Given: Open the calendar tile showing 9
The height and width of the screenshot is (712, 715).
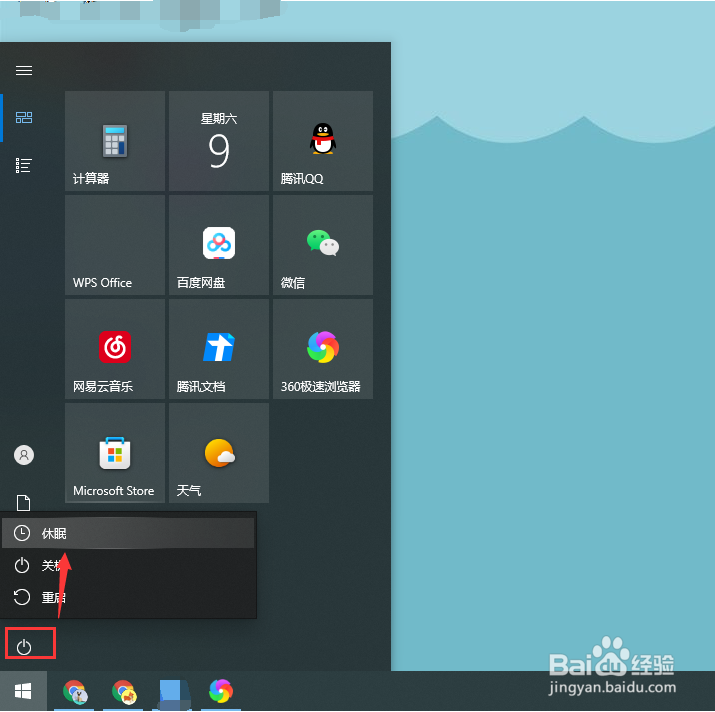Looking at the screenshot, I should pyautogui.click(x=219, y=141).
